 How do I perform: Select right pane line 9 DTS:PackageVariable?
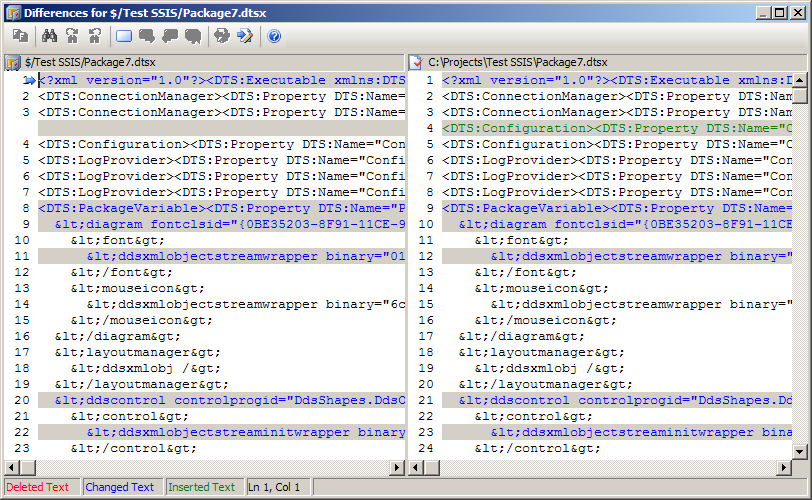[x=617, y=209]
